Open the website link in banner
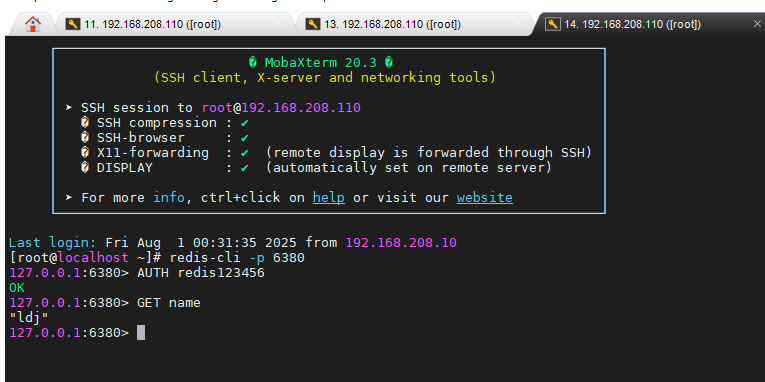Image resolution: width=765 pixels, height=382 pixels. point(484,198)
